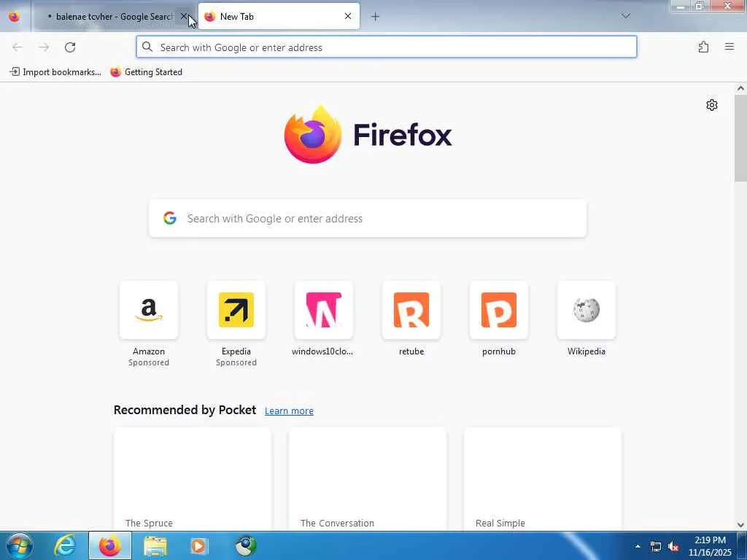Open Windows Explorer from taskbar
Image resolution: width=747 pixels, height=560 pixels.
click(x=155, y=545)
